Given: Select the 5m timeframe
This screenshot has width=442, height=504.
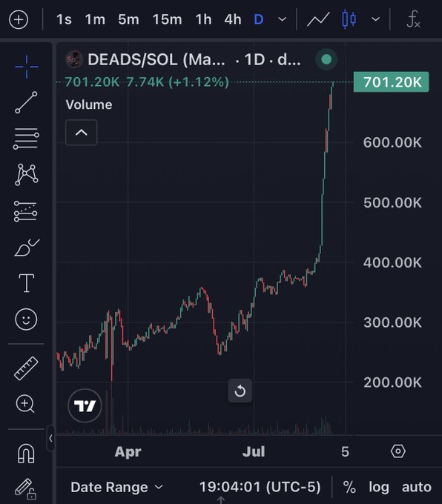Looking at the screenshot, I should [128, 19].
